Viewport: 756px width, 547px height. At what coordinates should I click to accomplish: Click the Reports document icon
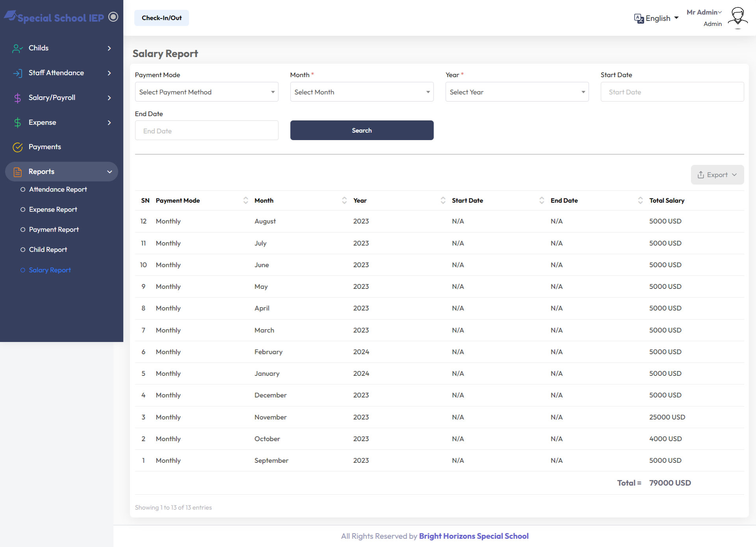tap(18, 172)
